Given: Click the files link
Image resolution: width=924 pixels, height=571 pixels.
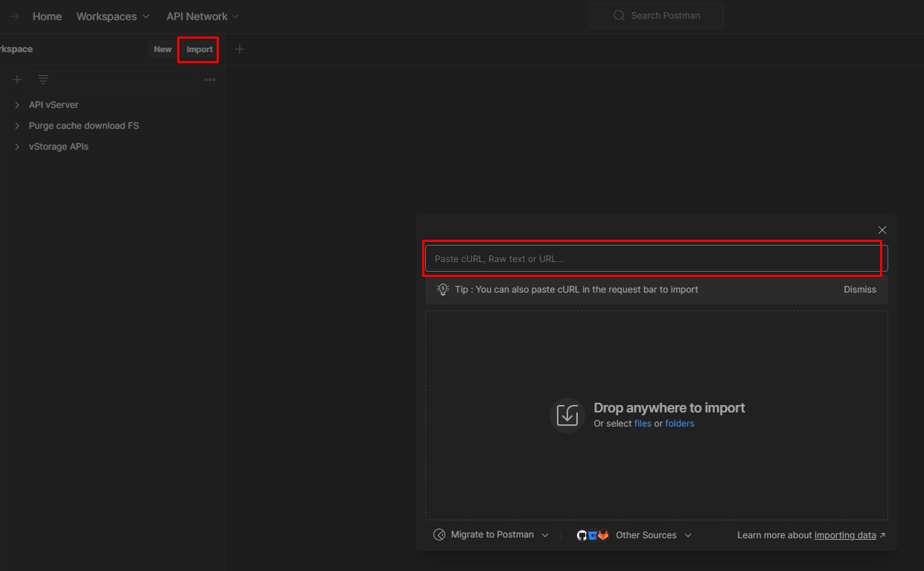Looking at the screenshot, I should point(643,424).
